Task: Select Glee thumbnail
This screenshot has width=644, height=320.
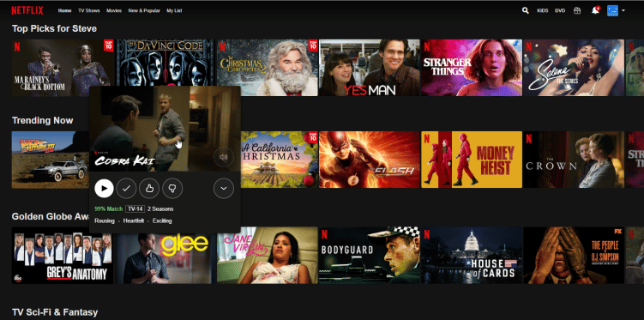Action: (x=166, y=259)
